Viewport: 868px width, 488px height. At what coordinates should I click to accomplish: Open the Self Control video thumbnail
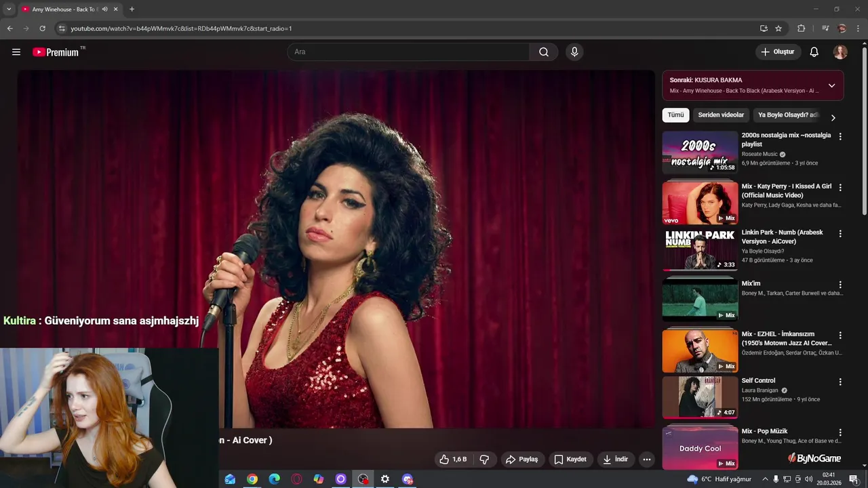(700, 397)
